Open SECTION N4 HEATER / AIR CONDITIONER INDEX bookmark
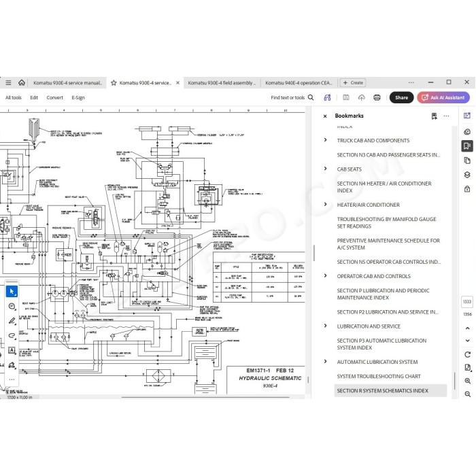Viewport: 476px width, 476px height. [384, 187]
